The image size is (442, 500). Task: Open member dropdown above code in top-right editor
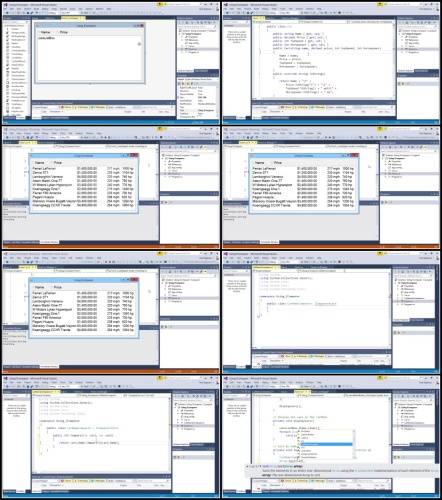click(x=370, y=22)
